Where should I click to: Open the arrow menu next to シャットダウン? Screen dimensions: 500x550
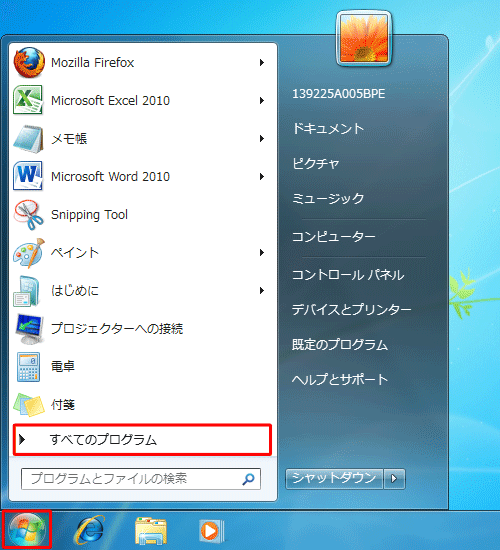(x=394, y=478)
